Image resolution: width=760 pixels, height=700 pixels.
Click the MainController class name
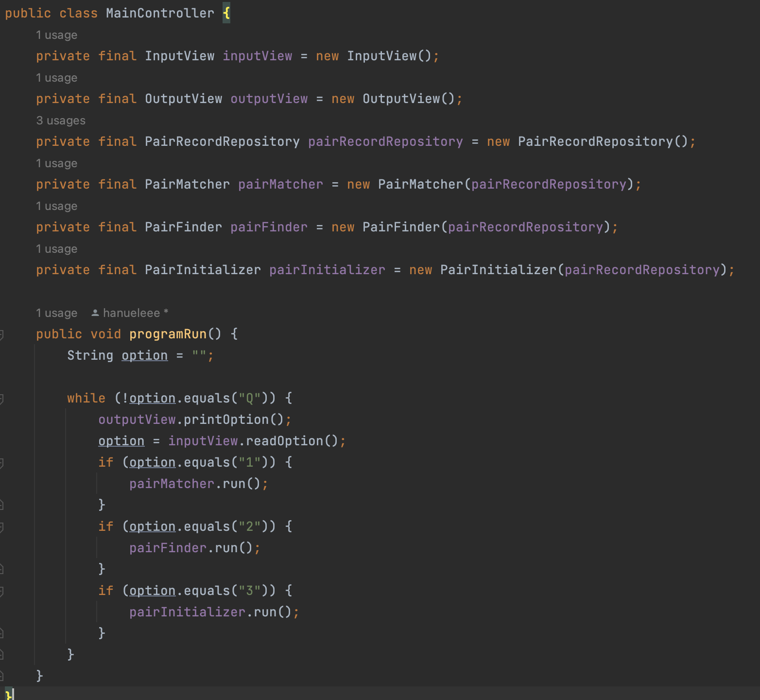pos(160,13)
